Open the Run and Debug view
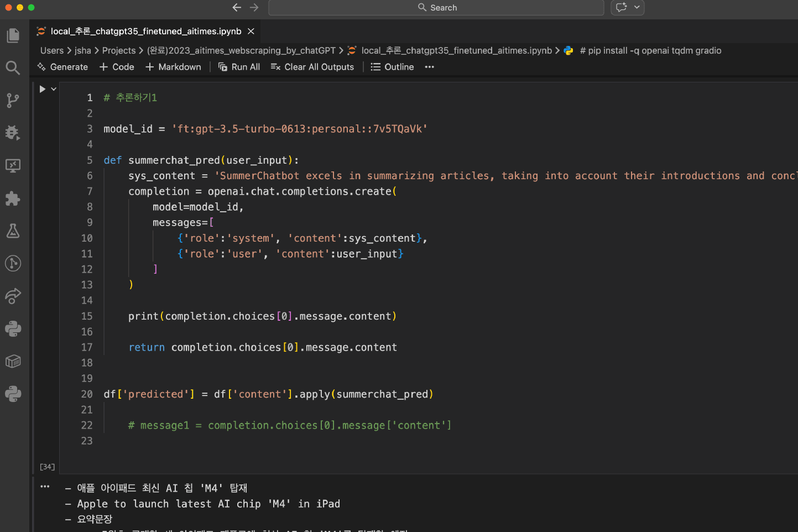This screenshot has width=798, height=532. tap(13, 133)
